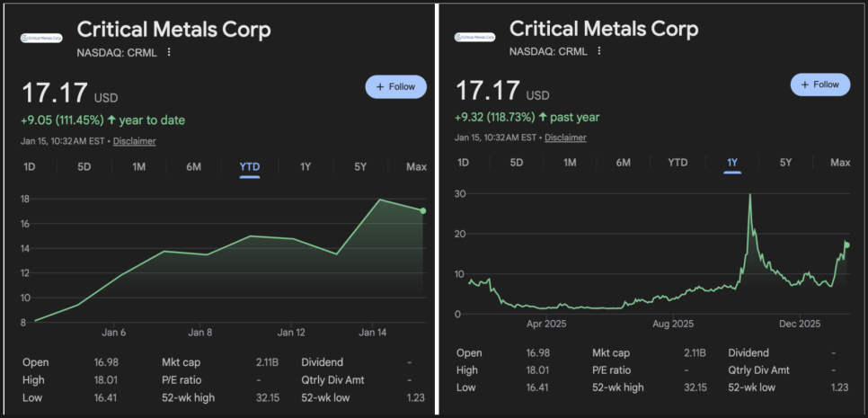Show the Max range in the year-to-date panel
The image size is (868, 418).
pos(416,166)
